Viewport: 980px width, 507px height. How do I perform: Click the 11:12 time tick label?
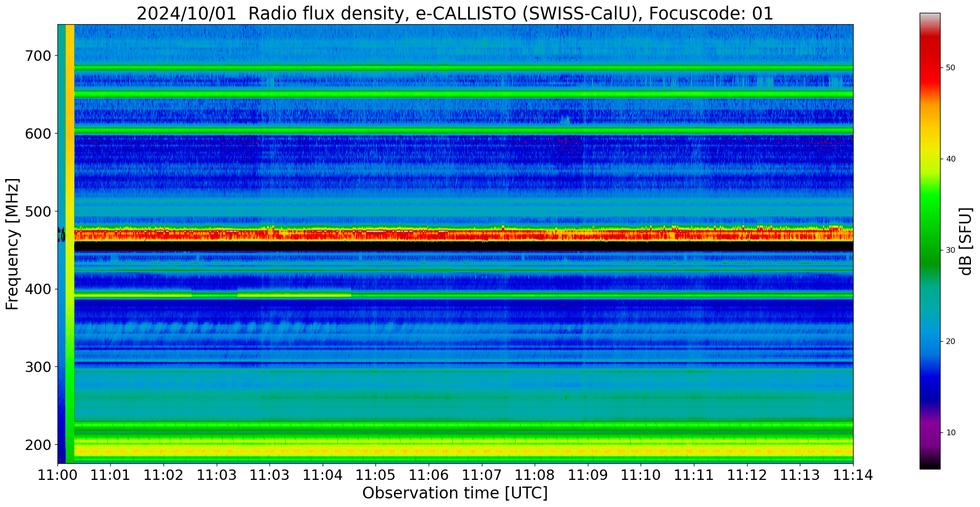pos(747,475)
